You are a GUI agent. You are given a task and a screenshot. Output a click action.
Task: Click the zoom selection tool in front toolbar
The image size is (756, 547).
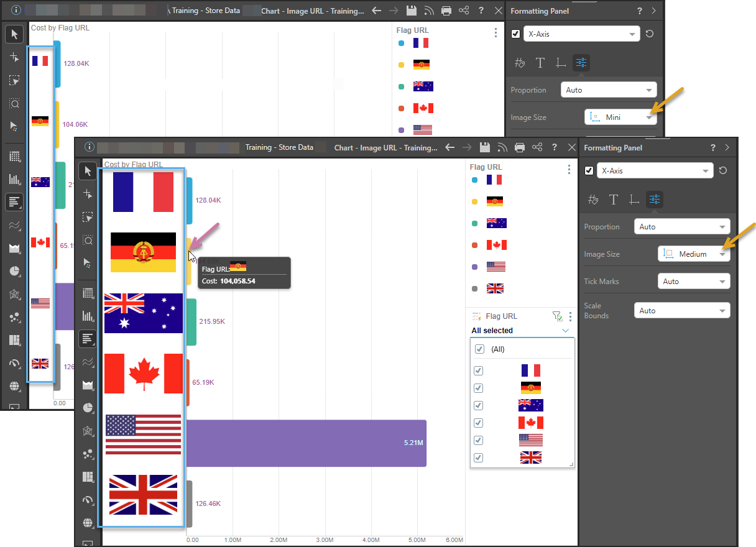[x=88, y=240]
